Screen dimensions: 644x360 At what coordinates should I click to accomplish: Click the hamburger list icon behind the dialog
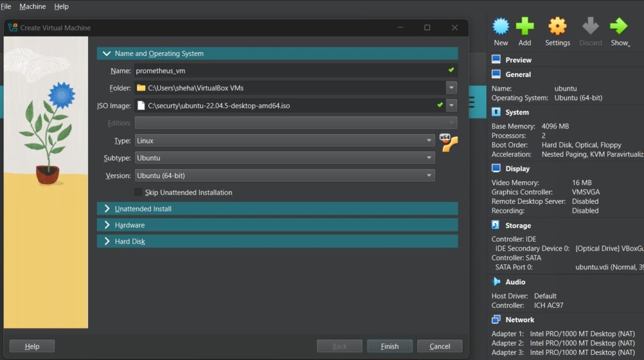click(x=472, y=102)
